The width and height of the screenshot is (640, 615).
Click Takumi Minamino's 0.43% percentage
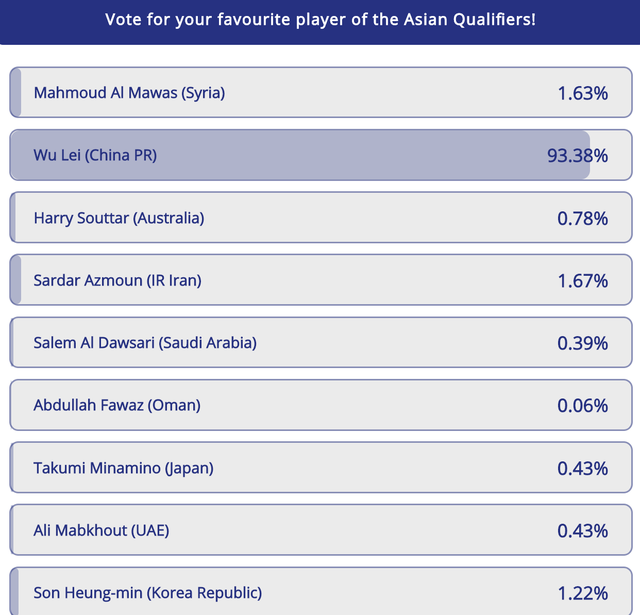click(x=583, y=468)
